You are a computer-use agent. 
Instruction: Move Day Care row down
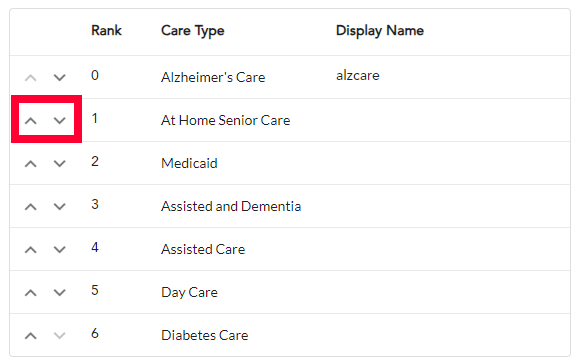click(x=59, y=293)
